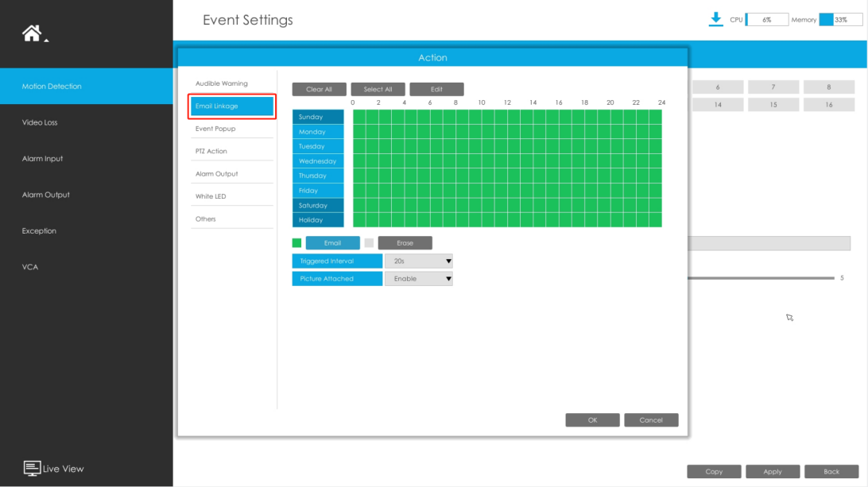Click the Copy button
Viewport: 868px width, 487px height.
714,471
